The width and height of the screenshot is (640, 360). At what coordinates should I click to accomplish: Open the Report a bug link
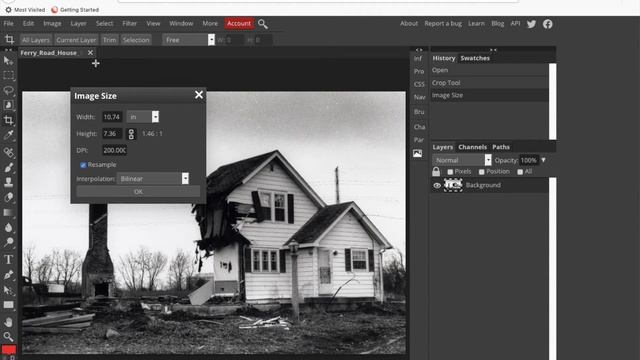pos(443,24)
